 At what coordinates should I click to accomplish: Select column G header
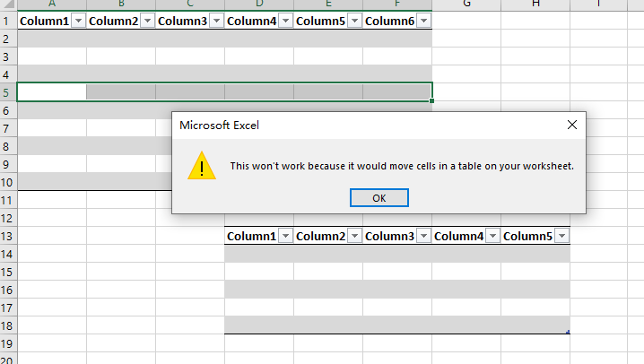[x=467, y=4]
